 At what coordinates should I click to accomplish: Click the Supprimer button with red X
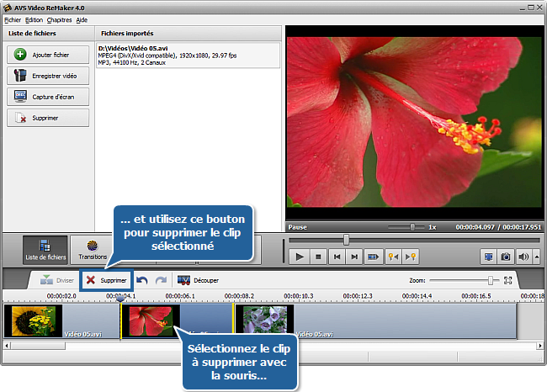click(106, 280)
